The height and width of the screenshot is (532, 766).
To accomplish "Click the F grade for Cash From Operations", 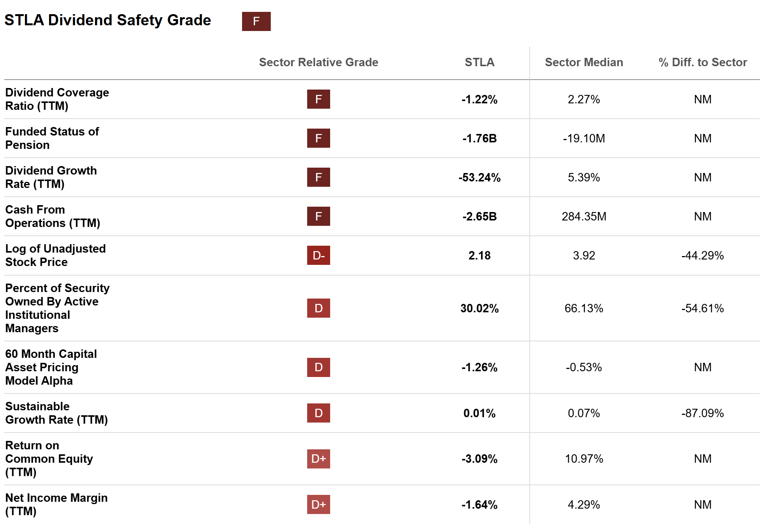I will (318, 216).
